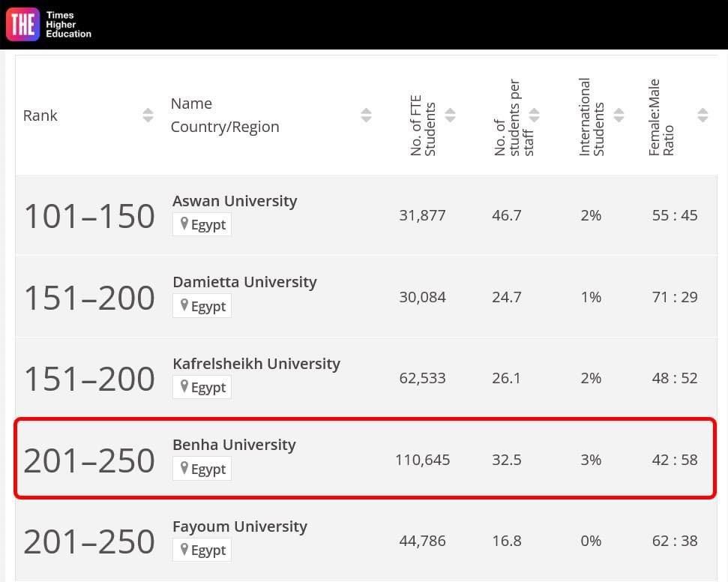
Task: Sort table by Rank arrows
Action: [148, 115]
